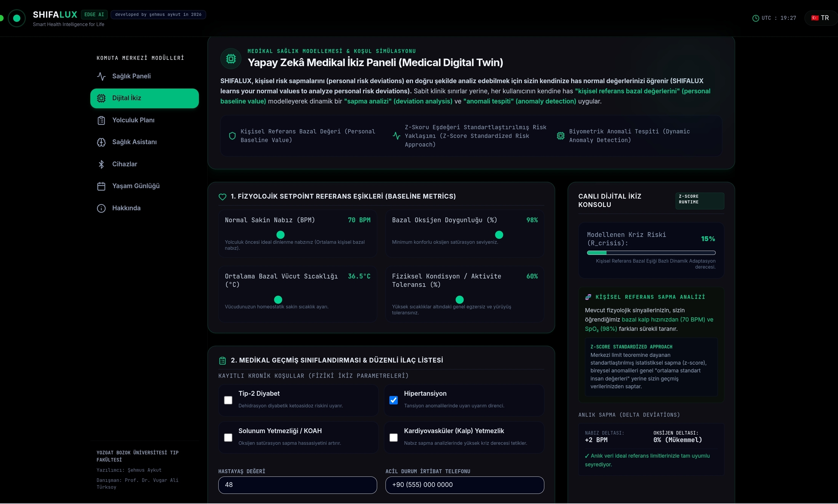Image resolution: width=838 pixels, height=504 pixels.
Task: Click the shield icon for Kişisel Referans Bazal Değeri
Action: [x=232, y=136]
